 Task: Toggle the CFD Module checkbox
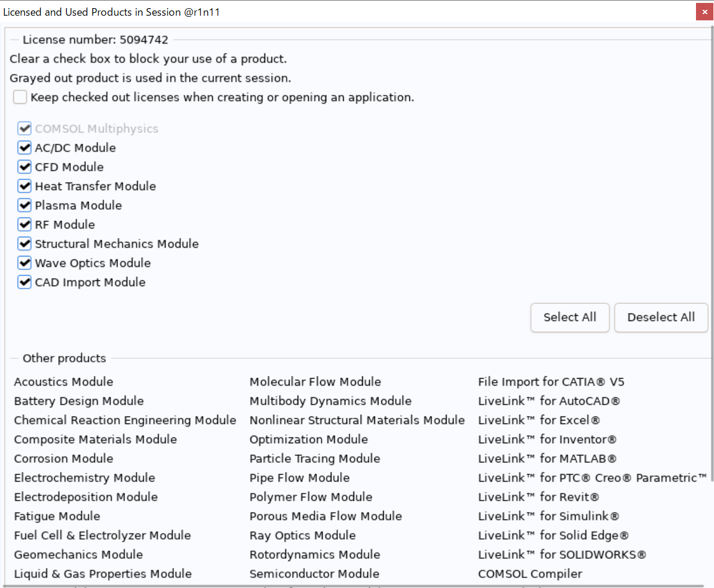click(24, 167)
